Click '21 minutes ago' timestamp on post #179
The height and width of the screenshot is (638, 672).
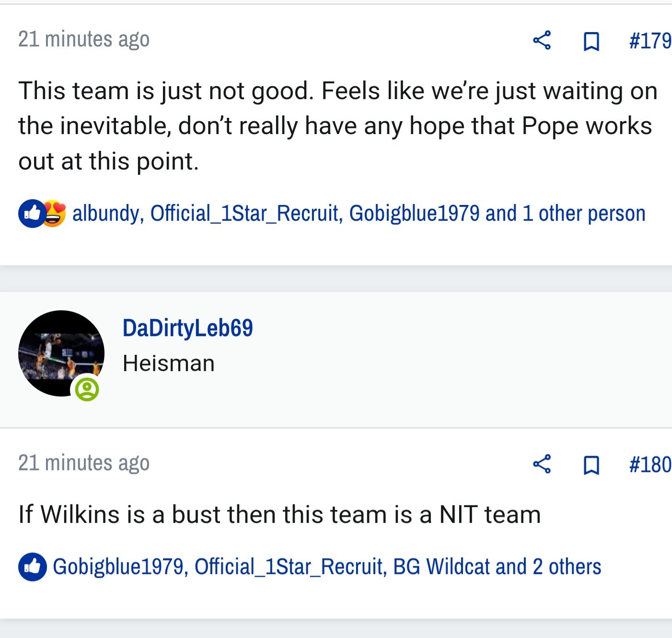(x=84, y=39)
